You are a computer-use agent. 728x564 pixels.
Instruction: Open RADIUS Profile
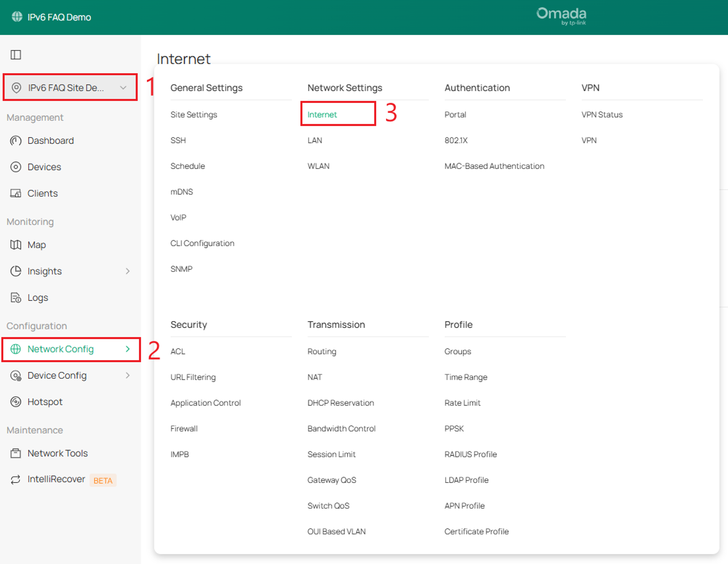click(x=471, y=454)
